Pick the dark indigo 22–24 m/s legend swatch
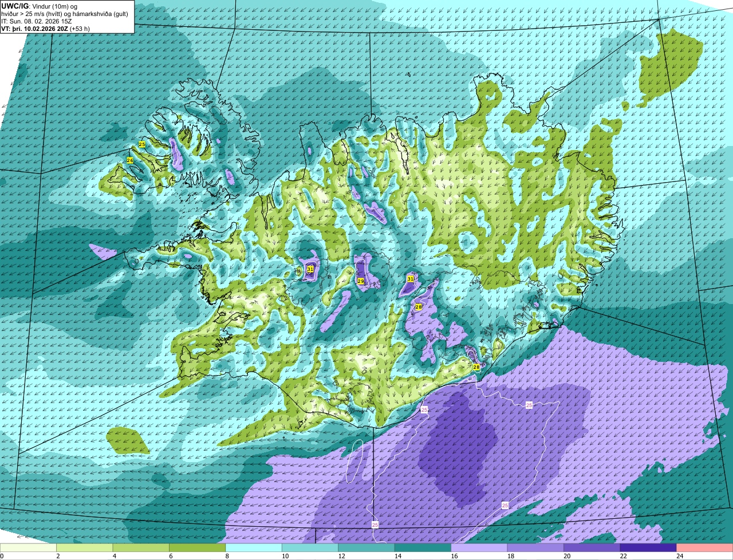Image resolution: width=733 pixels, height=560 pixels. [648, 547]
